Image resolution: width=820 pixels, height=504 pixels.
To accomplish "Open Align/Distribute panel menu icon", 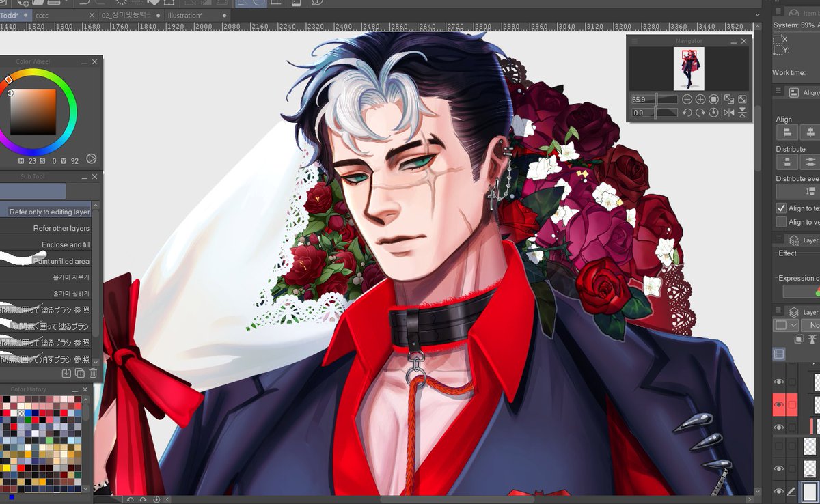I will (x=778, y=92).
